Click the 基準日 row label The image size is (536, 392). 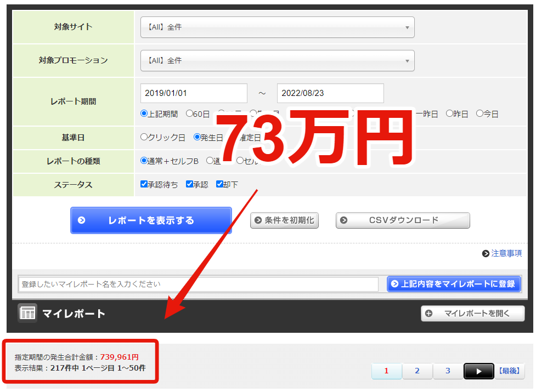tap(73, 137)
